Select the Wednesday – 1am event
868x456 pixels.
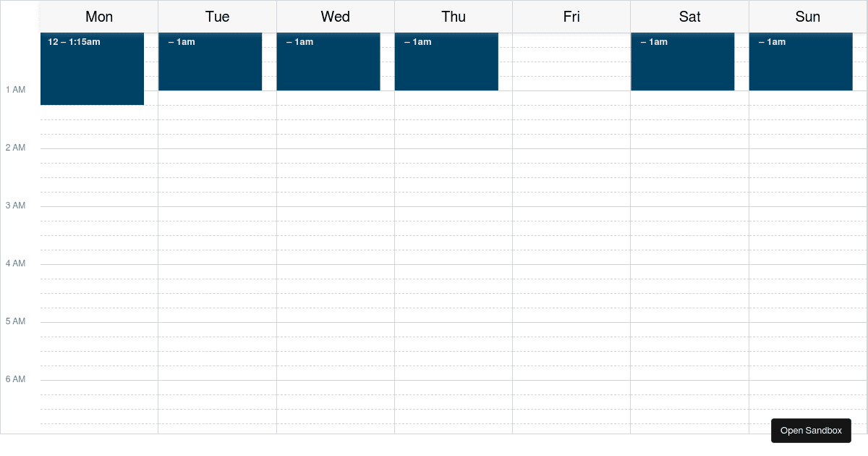328,61
